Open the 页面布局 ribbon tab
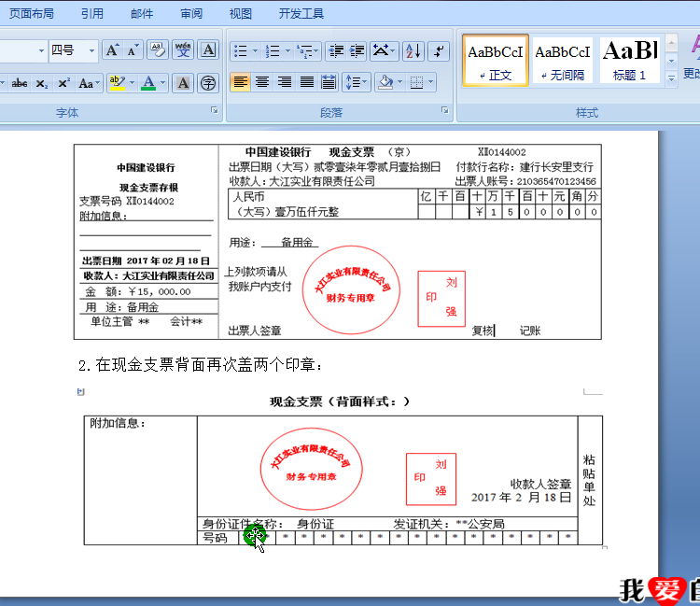This screenshot has height=606, width=700. pos(31,14)
